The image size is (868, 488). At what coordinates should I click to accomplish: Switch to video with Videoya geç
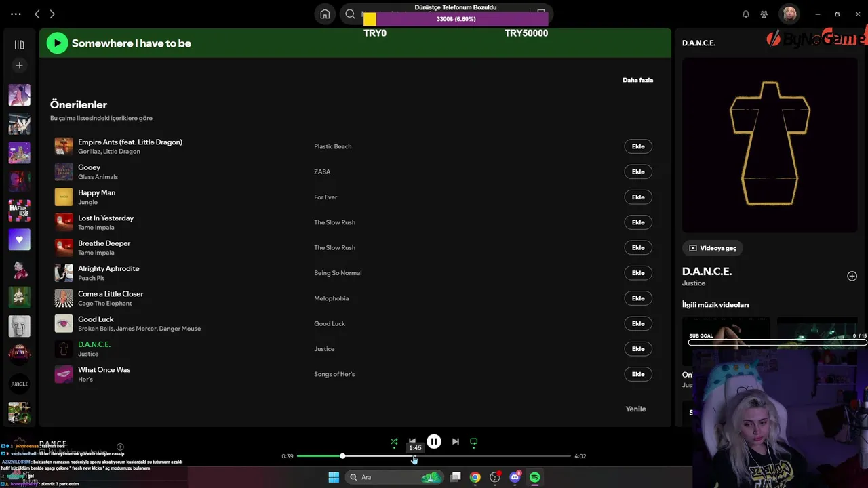(x=712, y=248)
